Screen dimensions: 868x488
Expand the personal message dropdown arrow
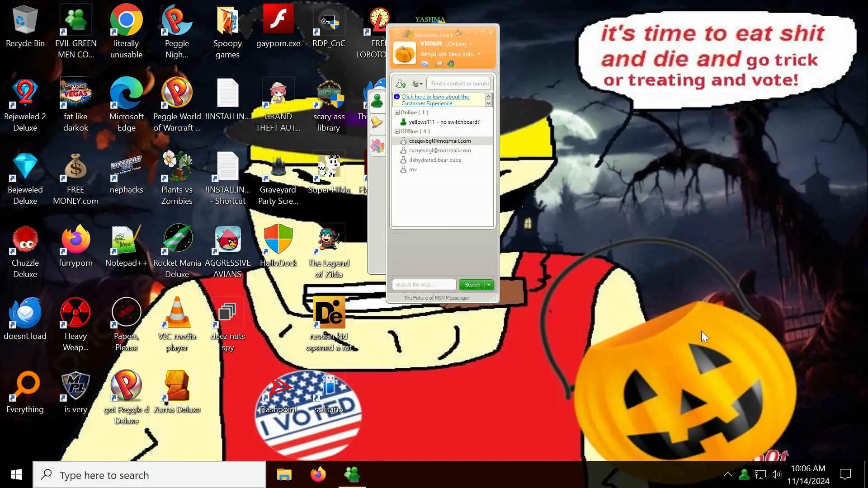(479, 54)
